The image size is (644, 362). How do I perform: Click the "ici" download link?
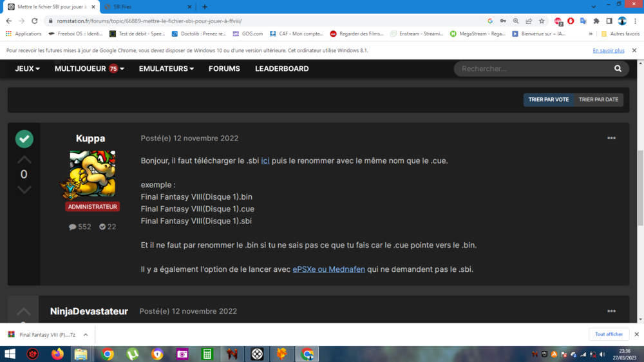tap(265, 160)
